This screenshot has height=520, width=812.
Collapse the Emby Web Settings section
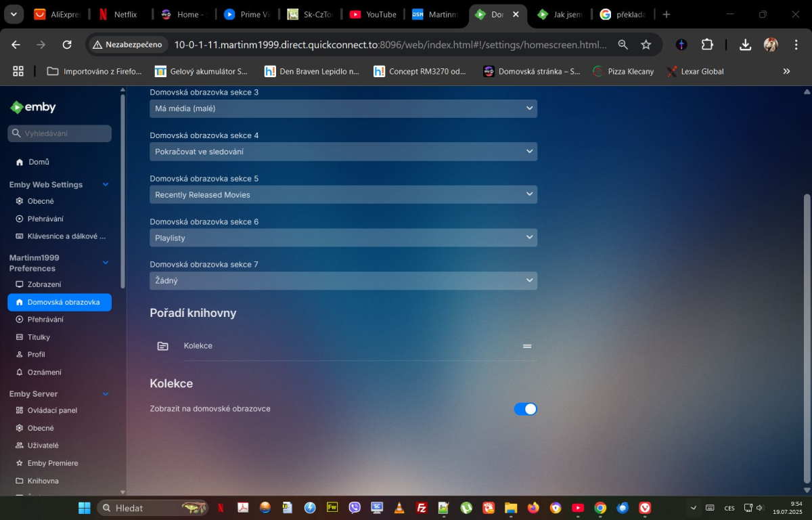[106, 184]
